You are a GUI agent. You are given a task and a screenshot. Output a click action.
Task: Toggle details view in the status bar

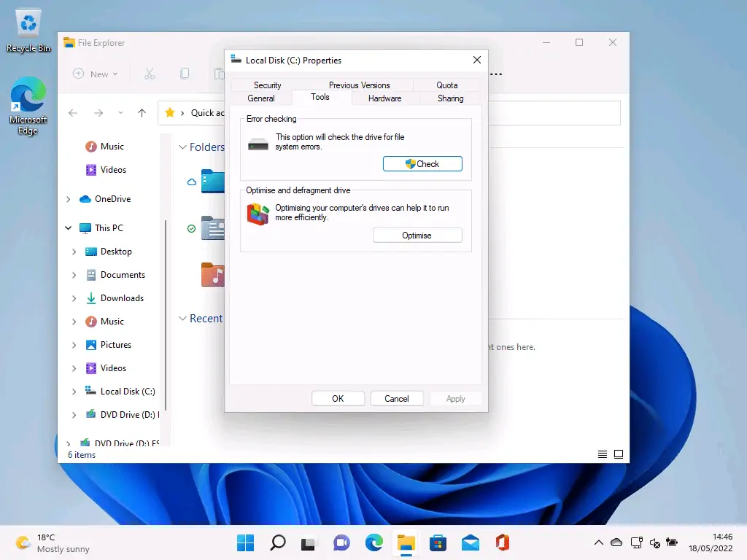tap(602, 454)
